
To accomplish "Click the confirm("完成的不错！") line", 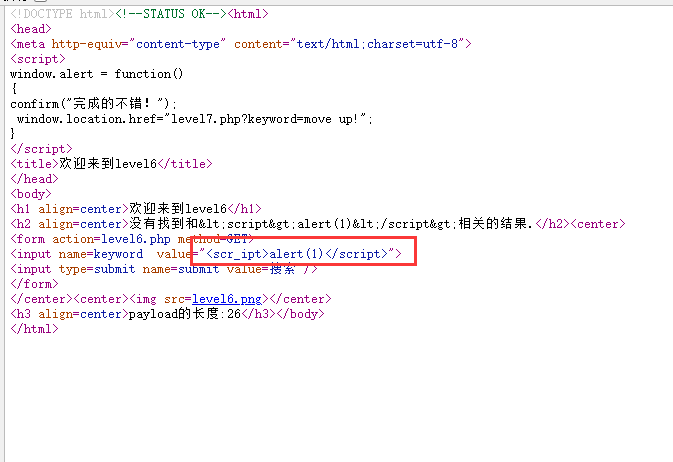I will click(93, 103).
